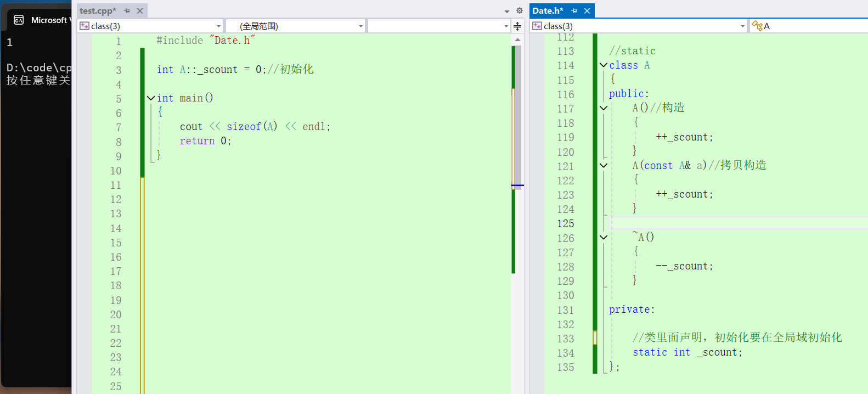Click the Microsoft console window icon

point(19,20)
